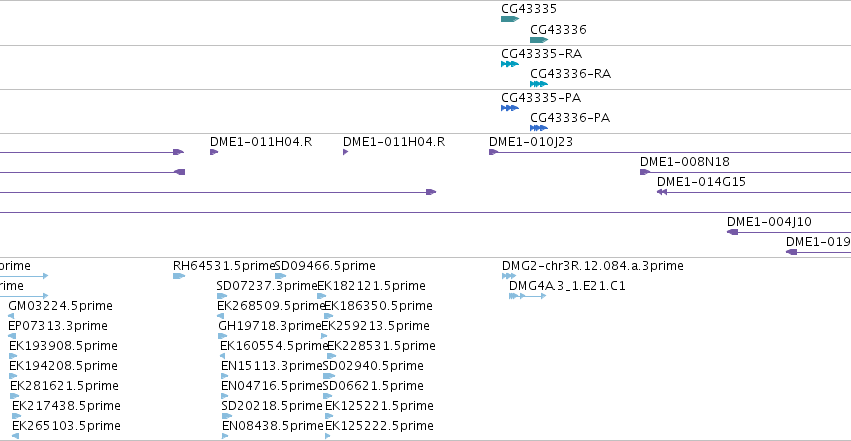Select the CG43336 gene arrow glyph

(539, 40)
